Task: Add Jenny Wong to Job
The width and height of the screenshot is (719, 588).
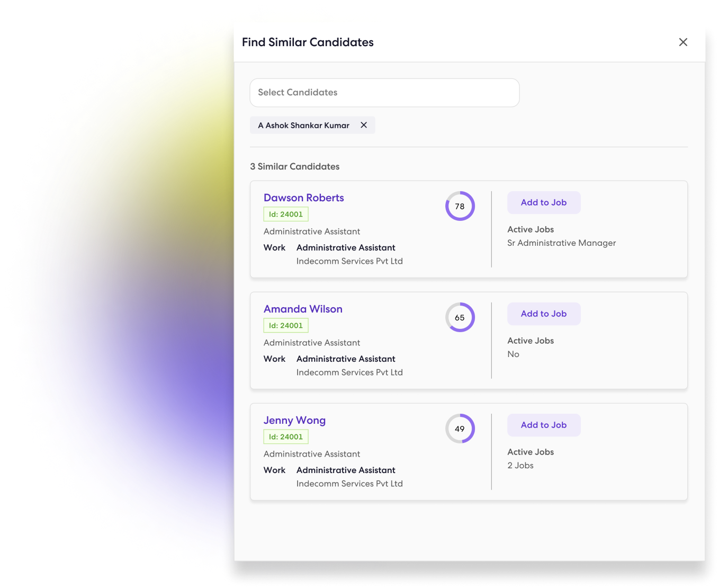Action: click(x=544, y=425)
